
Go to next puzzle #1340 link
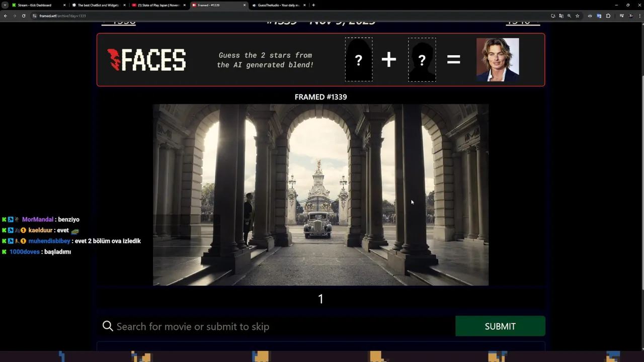(523, 23)
